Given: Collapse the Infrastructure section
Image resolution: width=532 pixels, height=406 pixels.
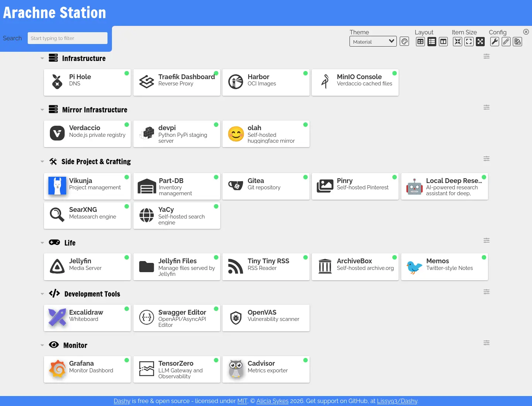Looking at the screenshot, I should click(42, 58).
